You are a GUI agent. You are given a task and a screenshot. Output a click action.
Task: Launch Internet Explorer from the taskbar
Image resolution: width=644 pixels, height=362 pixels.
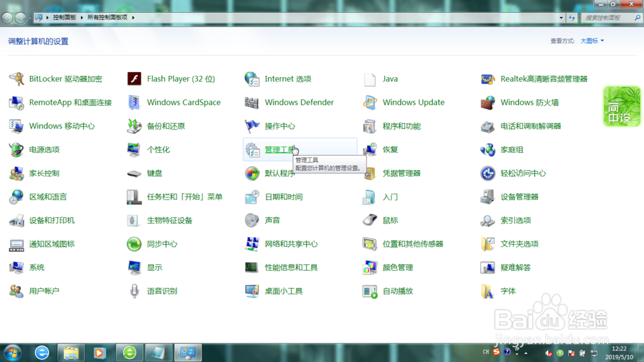coord(42,352)
